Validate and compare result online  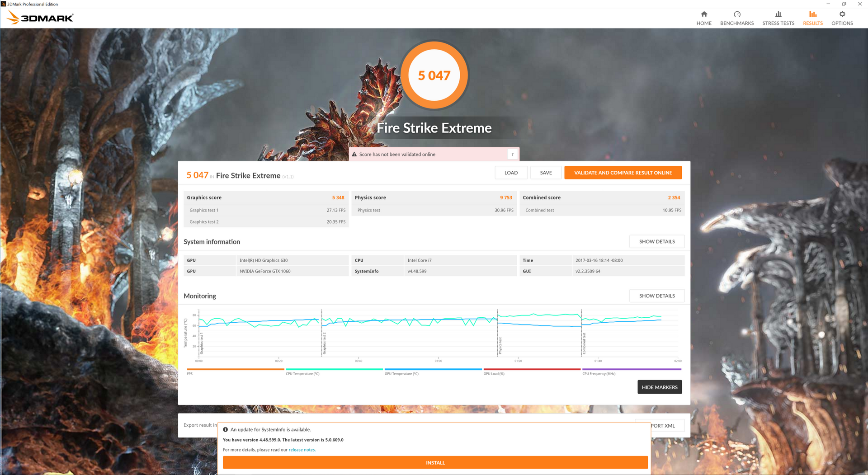(623, 173)
